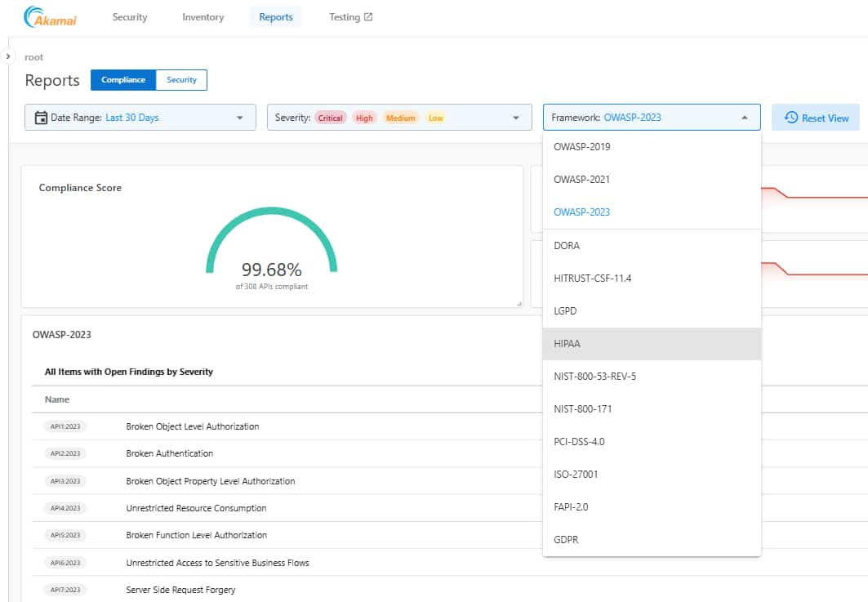Click the Akamai logo

pos(50,16)
